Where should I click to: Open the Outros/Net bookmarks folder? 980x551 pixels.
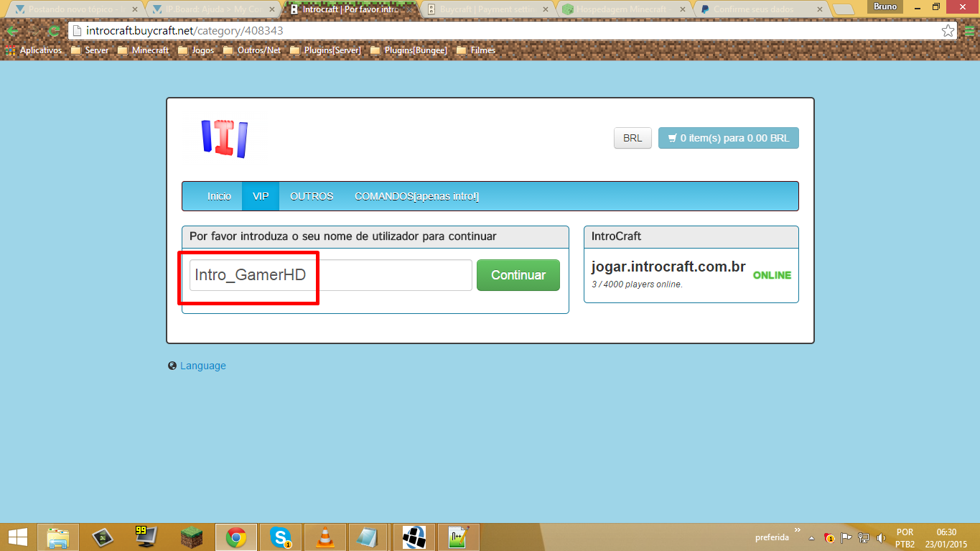[x=252, y=50]
